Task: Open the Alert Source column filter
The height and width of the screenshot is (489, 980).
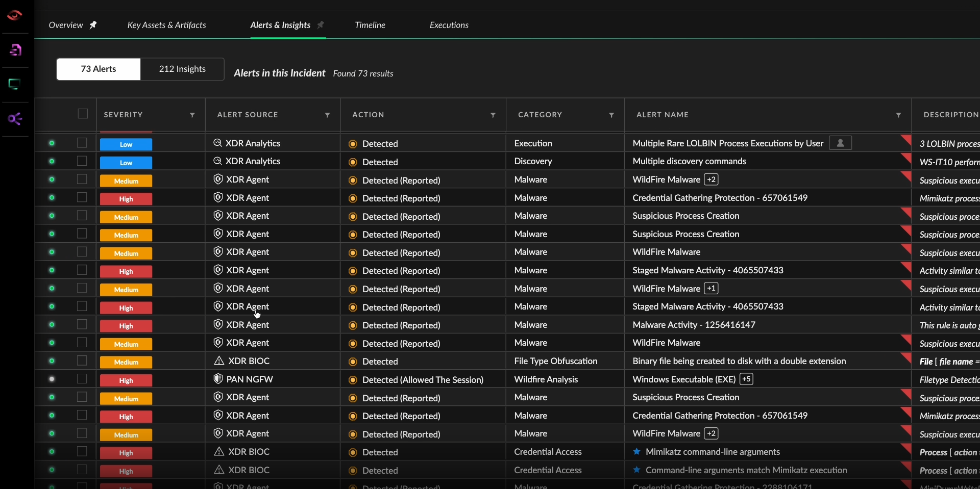Action: (327, 115)
